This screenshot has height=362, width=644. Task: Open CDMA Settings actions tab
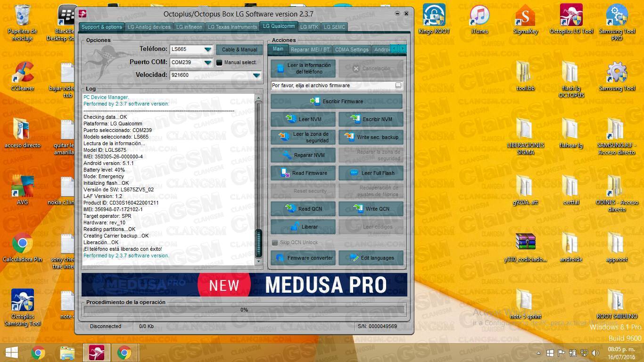click(352, 49)
